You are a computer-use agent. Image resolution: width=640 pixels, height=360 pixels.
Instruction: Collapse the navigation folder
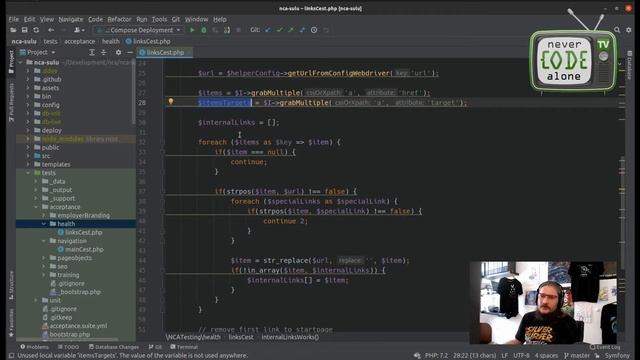point(44,241)
